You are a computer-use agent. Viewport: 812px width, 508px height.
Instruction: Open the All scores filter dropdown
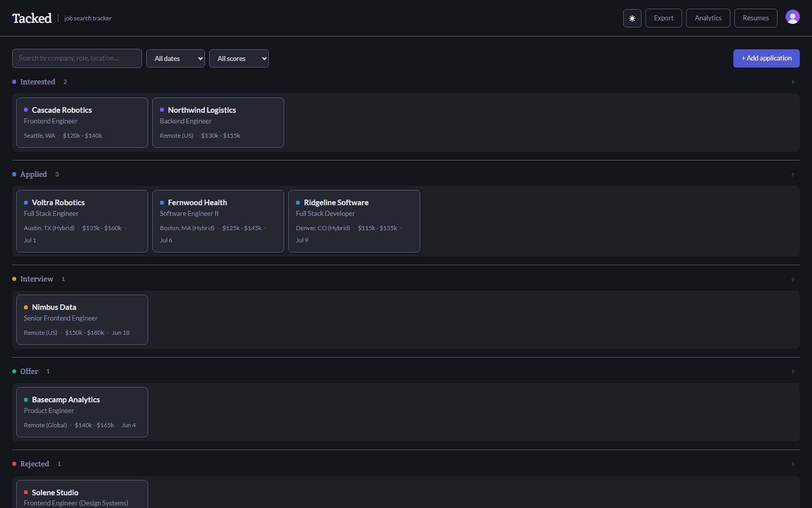click(239, 58)
